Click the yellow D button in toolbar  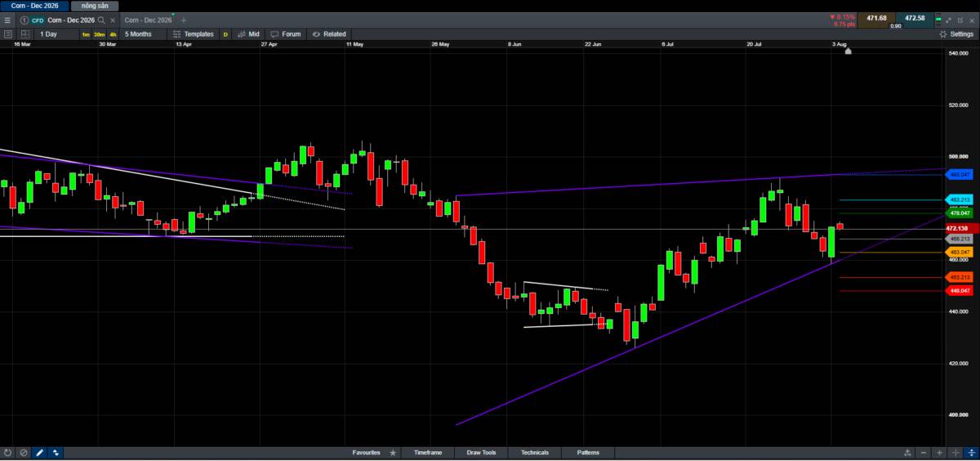click(225, 34)
